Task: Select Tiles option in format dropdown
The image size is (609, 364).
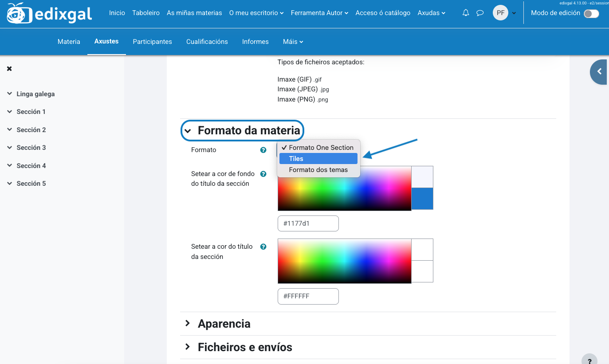Action: pyautogui.click(x=318, y=159)
